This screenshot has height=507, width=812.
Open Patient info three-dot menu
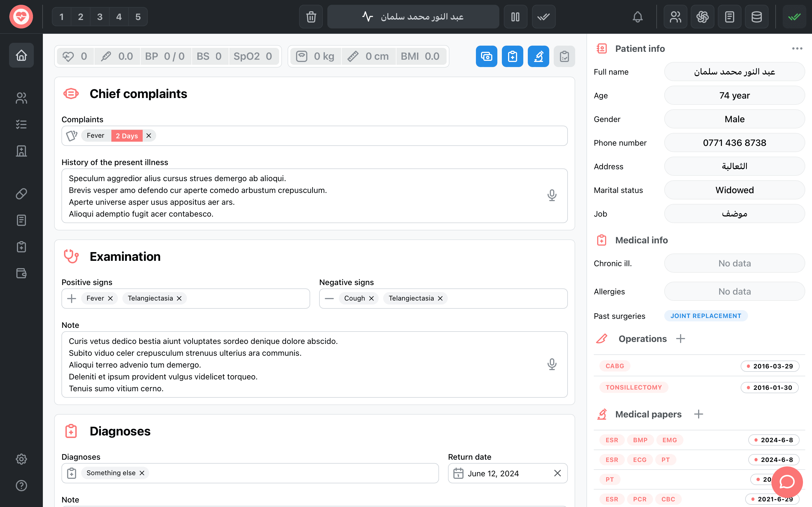(797, 49)
